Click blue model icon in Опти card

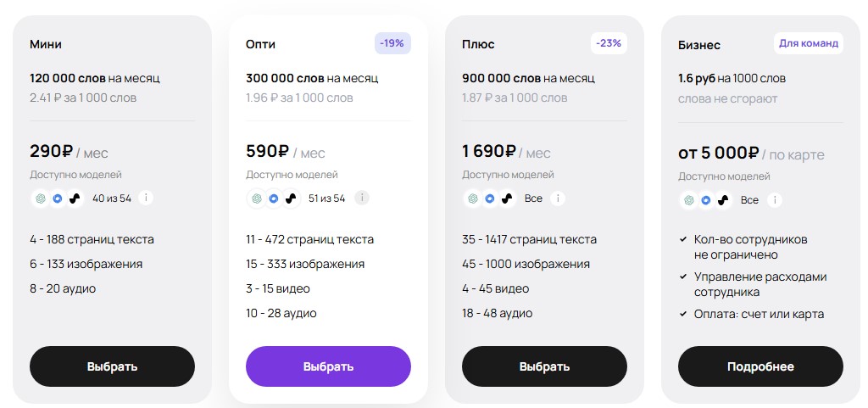(273, 198)
